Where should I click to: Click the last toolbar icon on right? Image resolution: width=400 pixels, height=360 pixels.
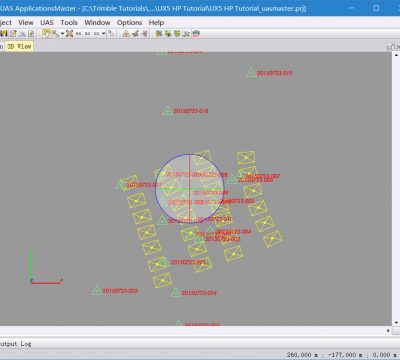point(196,33)
